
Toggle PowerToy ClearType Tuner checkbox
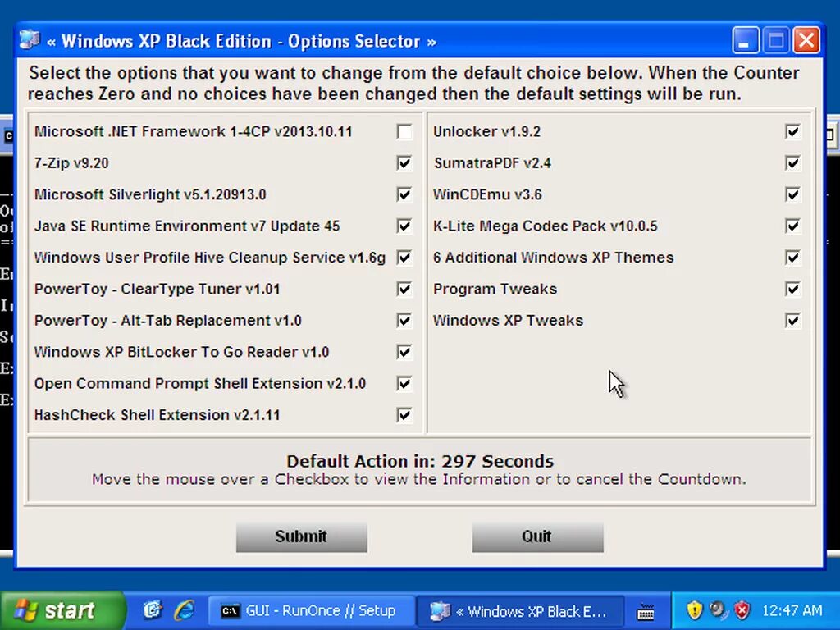(x=404, y=290)
